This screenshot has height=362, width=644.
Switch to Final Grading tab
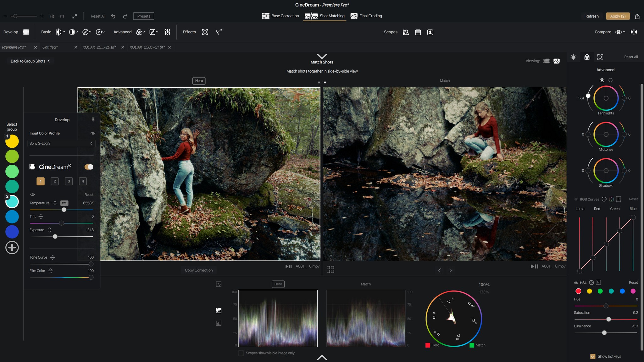coord(366,16)
